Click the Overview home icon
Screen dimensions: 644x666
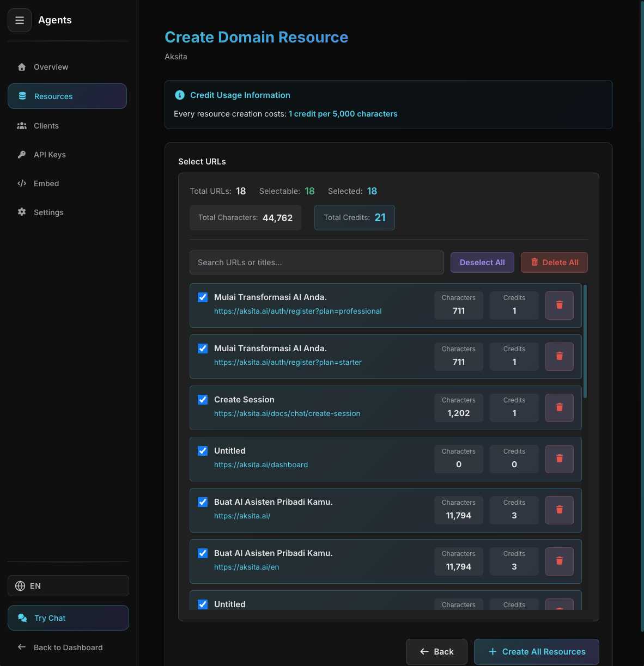[22, 66]
